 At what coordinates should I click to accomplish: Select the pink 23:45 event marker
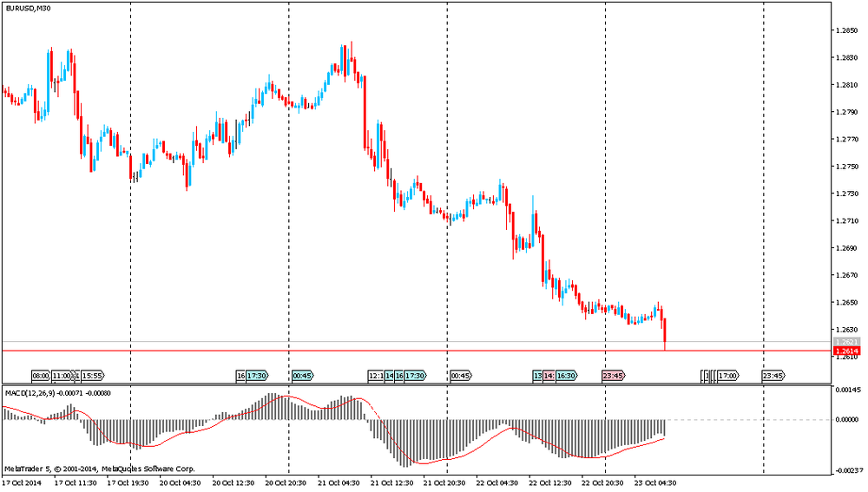point(614,376)
